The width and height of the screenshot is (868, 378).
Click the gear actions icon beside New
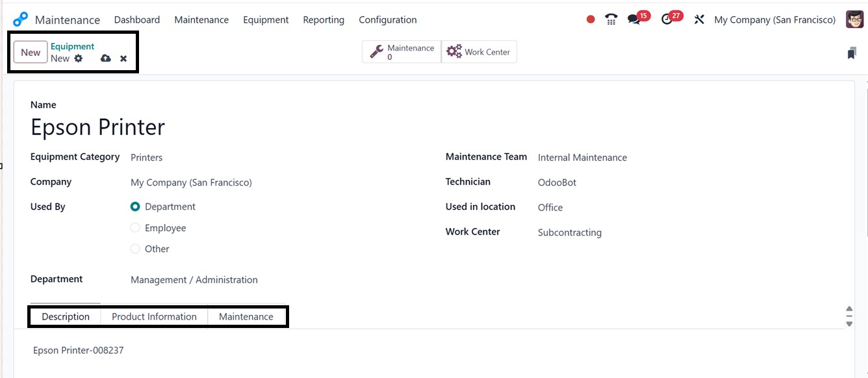pyautogui.click(x=79, y=58)
